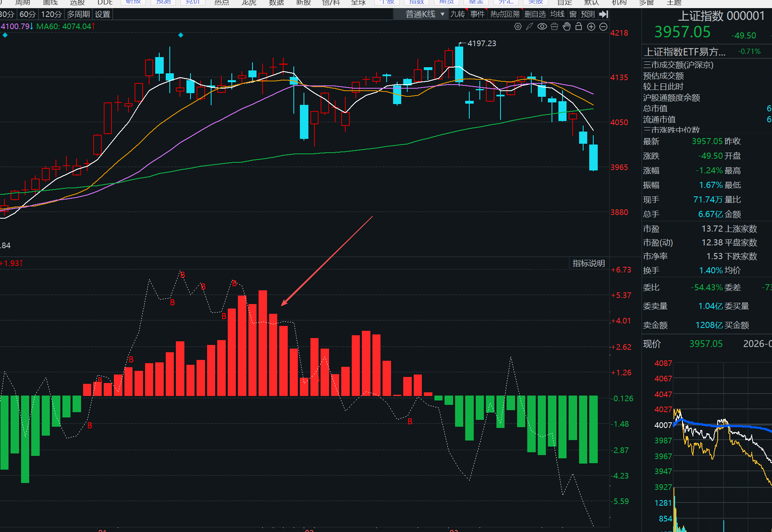Expand the 九转 indicator option
The width and height of the screenshot is (772, 532).
click(x=458, y=14)
